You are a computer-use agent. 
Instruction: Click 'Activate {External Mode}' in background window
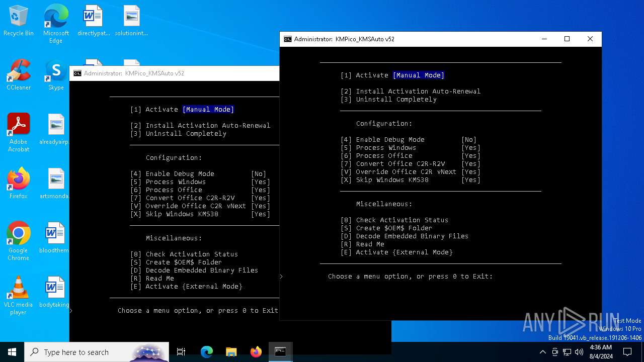[194, 287]
